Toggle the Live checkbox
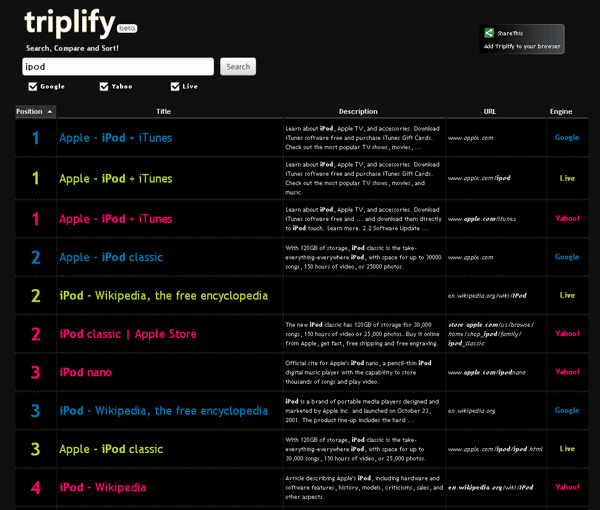 coord(175,86)
